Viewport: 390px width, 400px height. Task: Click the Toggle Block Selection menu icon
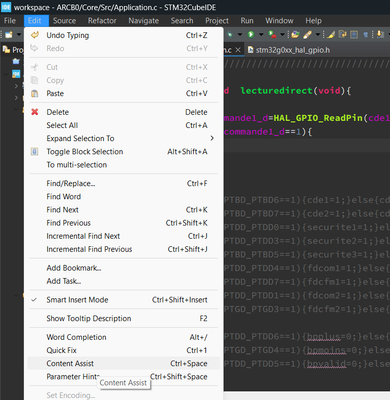[x=35, y=151]
